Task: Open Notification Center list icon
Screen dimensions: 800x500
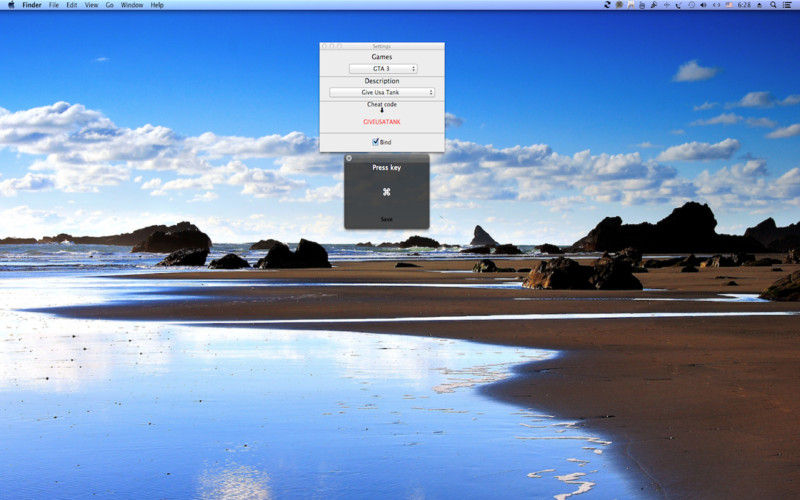Action: (787, 5)
